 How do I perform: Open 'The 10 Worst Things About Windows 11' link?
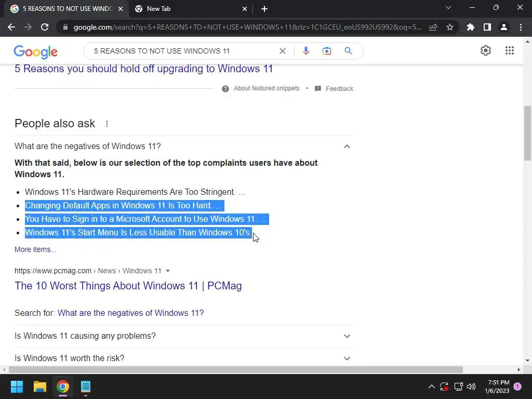point(128,286)
